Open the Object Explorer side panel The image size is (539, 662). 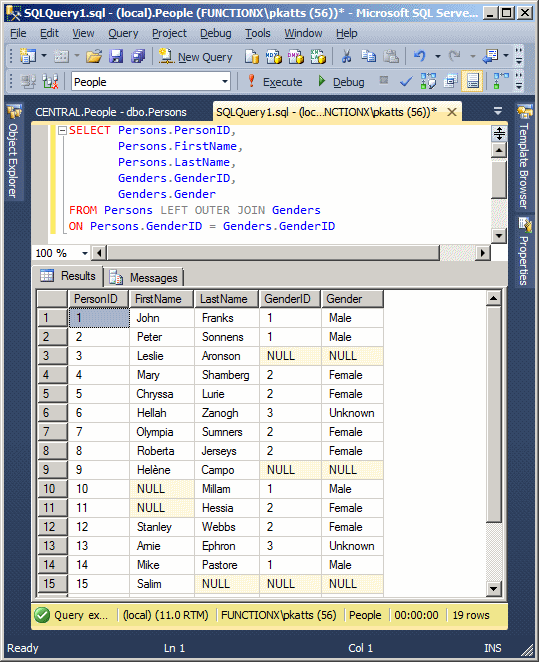click(x=14, y=152)
